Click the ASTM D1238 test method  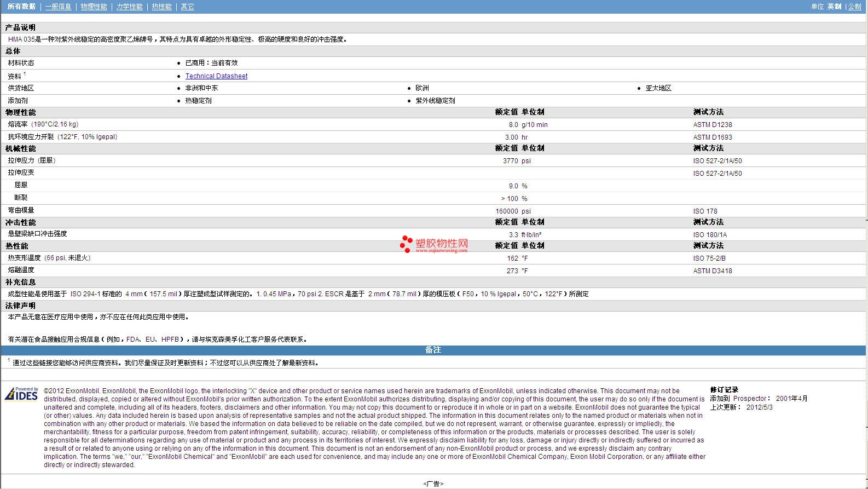(x=713, y=125)
